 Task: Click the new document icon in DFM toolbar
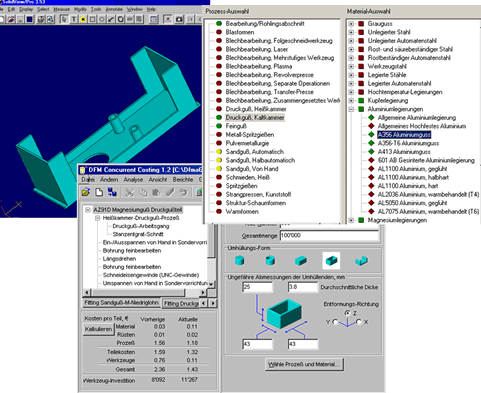tap(99, 192)
